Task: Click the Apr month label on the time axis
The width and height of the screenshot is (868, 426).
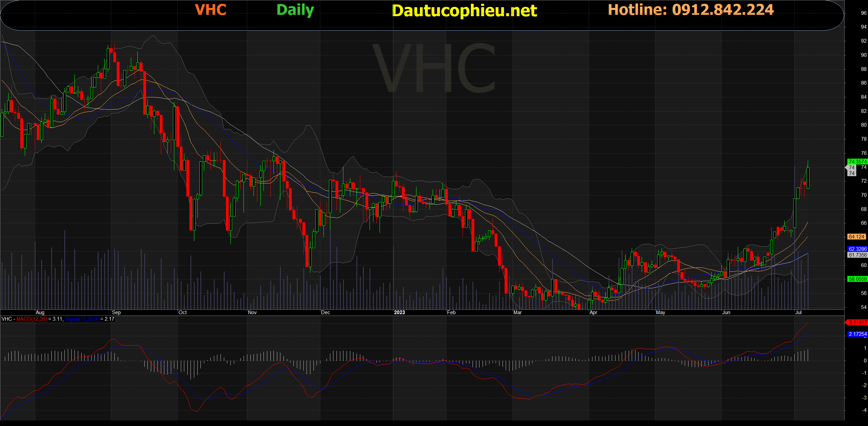Action: pyautogui.click(x=593, y=312)
